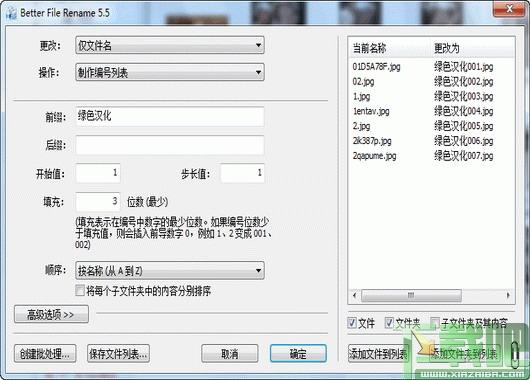Click the 确定 button

(298, 354)
